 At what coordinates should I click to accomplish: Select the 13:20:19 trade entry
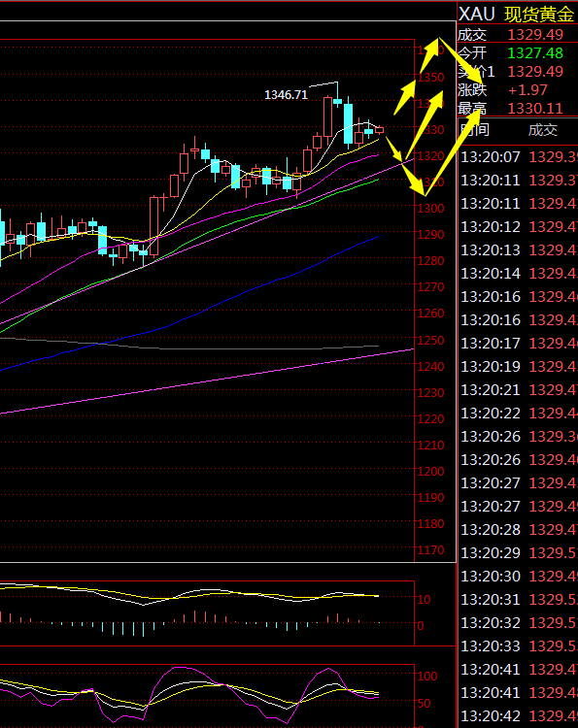click(x=518, y=367)
